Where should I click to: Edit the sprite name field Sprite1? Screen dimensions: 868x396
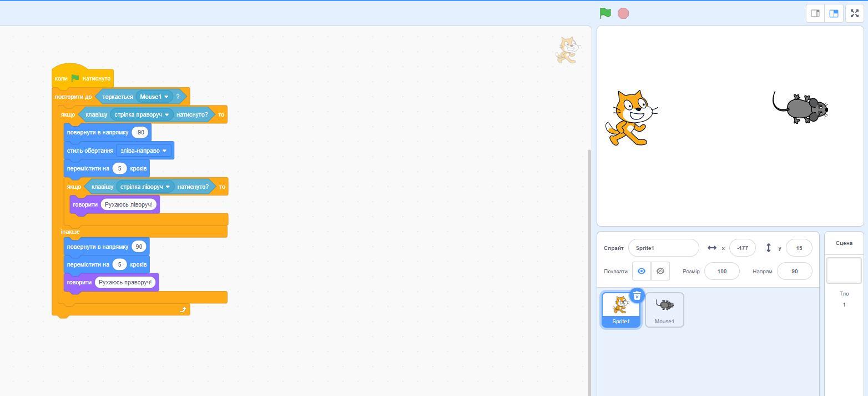664,248
